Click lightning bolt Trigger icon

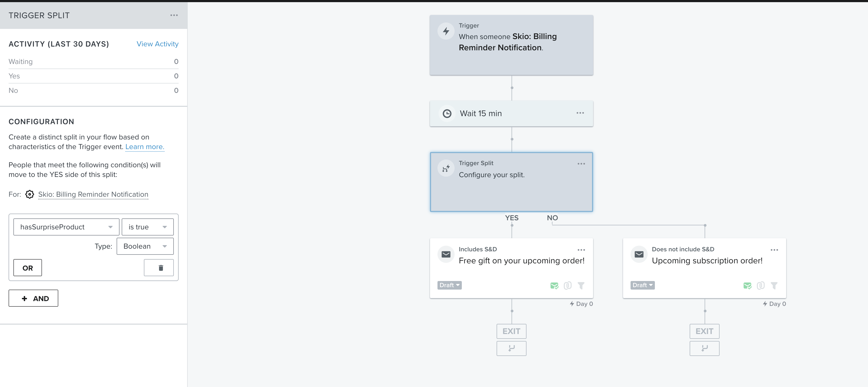(446, 31)
